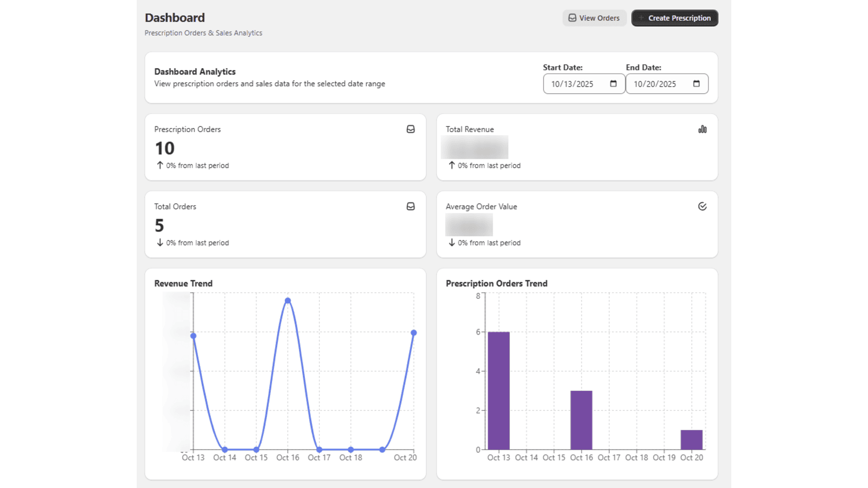
Task: Click the inbox icon on Total Orders card
Action: [411, 207]
